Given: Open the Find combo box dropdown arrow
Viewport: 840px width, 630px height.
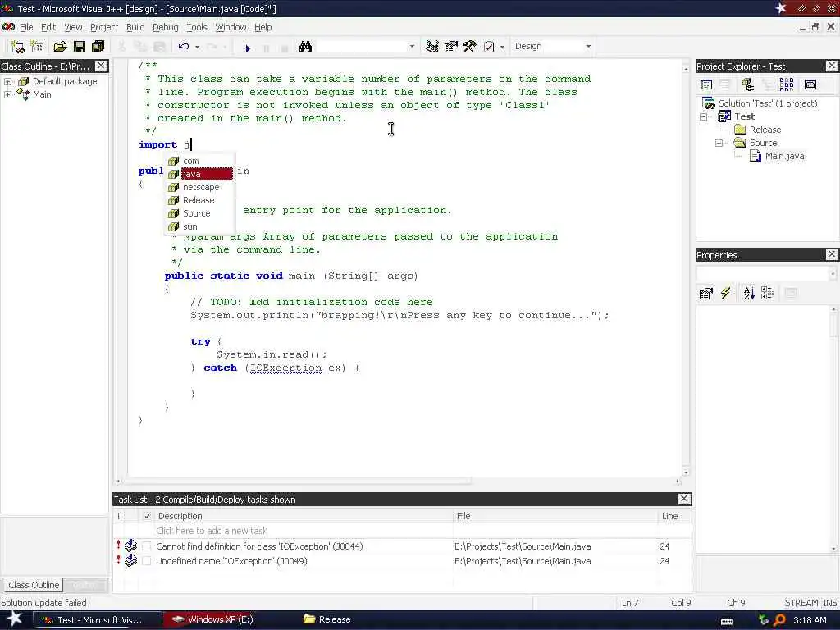Looking at the screenshot, I should pos(412,47).
